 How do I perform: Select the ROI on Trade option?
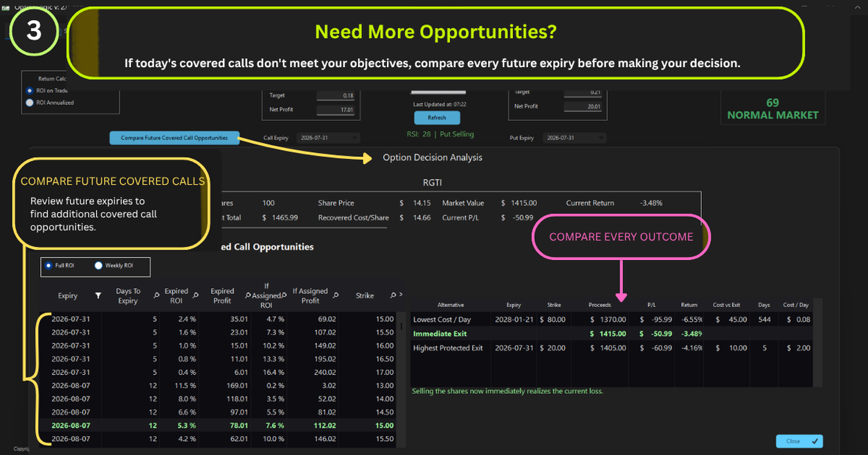click(47, 91)
